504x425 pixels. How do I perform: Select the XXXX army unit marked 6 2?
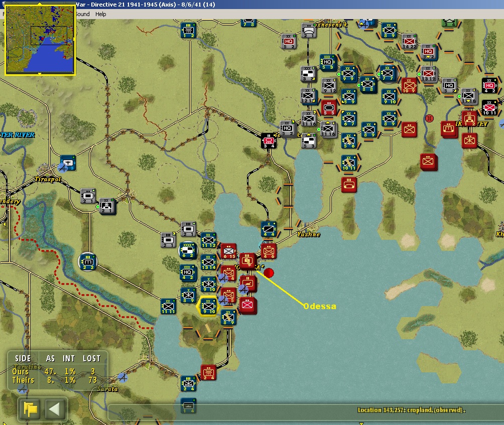(188, 250)
